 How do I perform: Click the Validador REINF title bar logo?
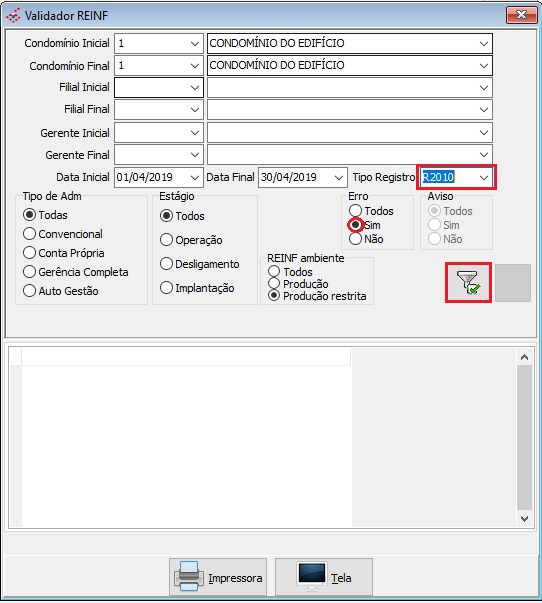pos(13,15)
